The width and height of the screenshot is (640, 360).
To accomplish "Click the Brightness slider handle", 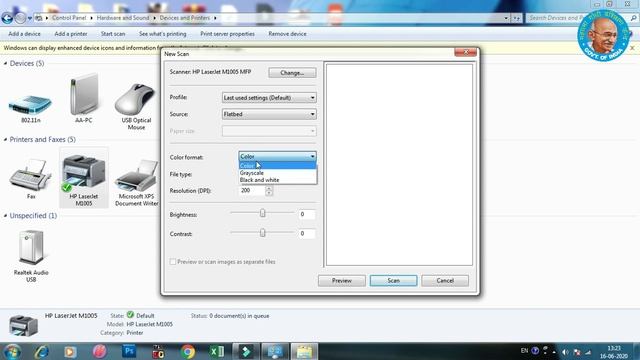I will coord(262,213).
